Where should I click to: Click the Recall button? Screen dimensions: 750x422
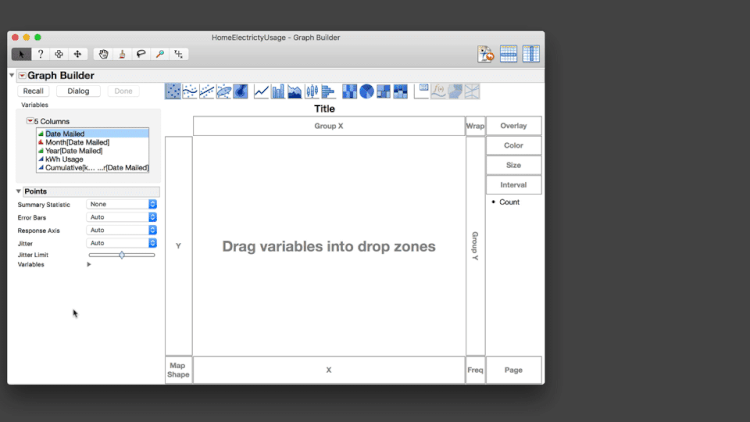pyautogui.click(x=33, y=91)
